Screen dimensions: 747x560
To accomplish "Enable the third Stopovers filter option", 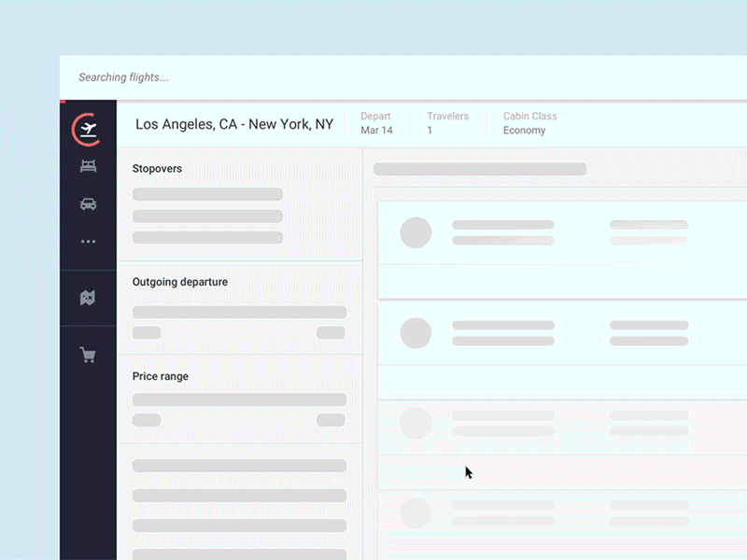I will coord(207,237).
